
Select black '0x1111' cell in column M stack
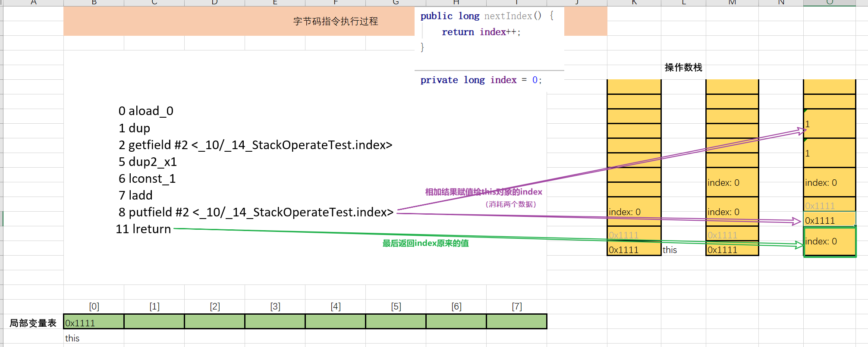click(x=732, y=248)
